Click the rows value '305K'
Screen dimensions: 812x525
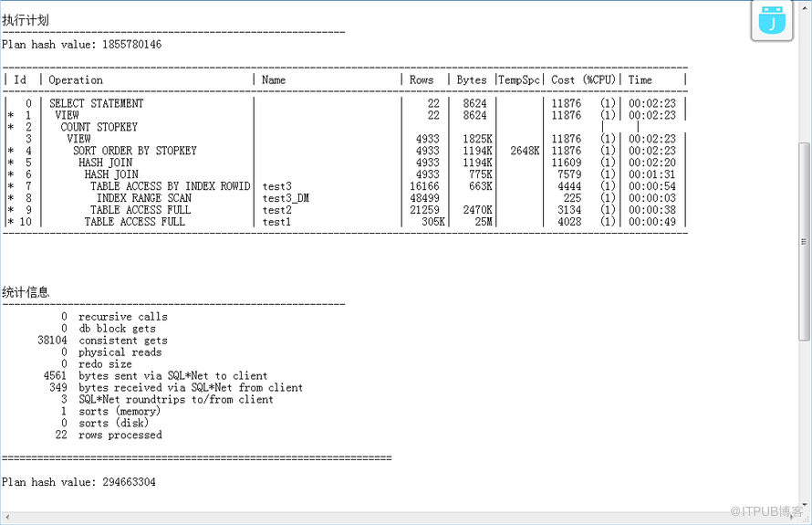[x=433, y=222]
